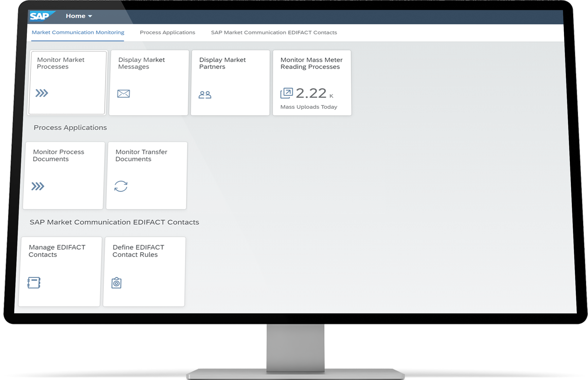This screenshot has width=588, height=380.
Task: Select the upload icon on Monitor Mass Meter Reading
Action: [x=287, y=93]
